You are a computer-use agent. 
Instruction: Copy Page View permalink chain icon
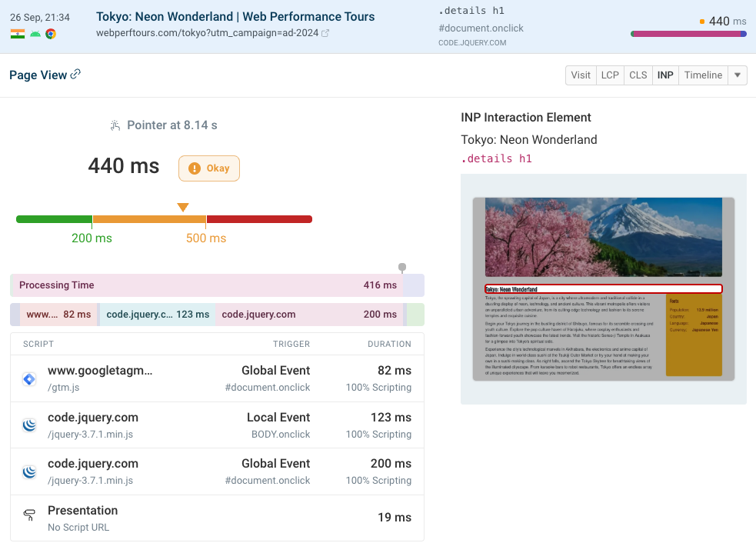[75, 75]
